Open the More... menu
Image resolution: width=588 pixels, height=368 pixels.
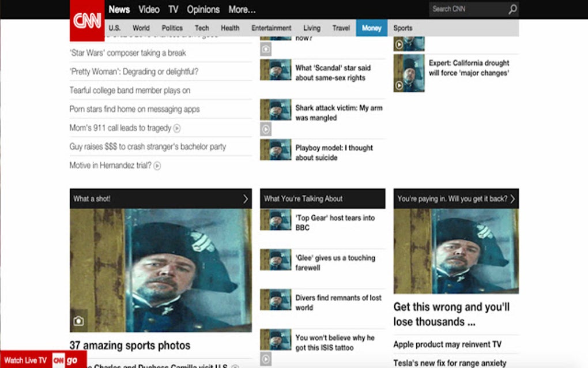242,10
